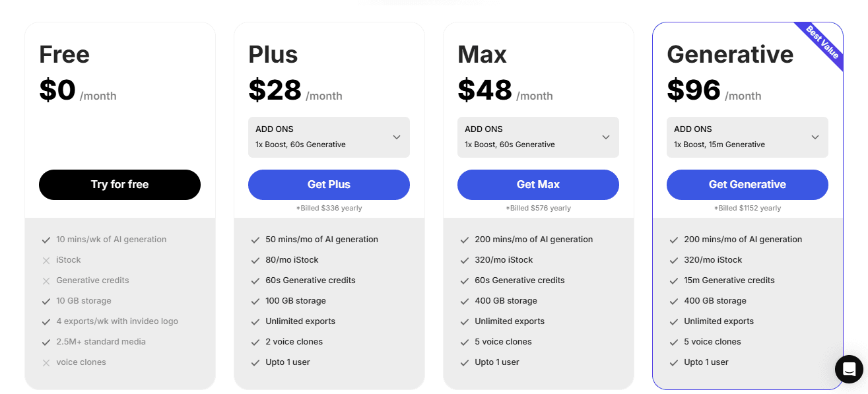
Task: Select Get Max
Action: [x=538, y=185]
